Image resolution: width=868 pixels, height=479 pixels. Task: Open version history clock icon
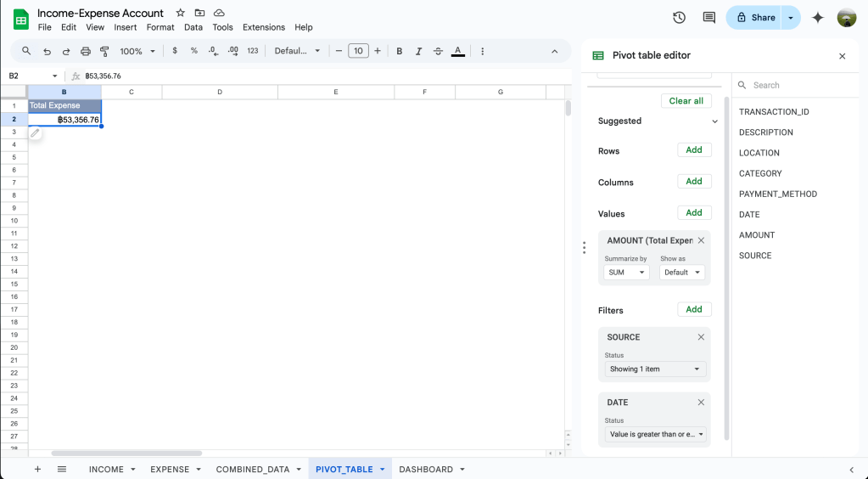[x=679, y=18]
